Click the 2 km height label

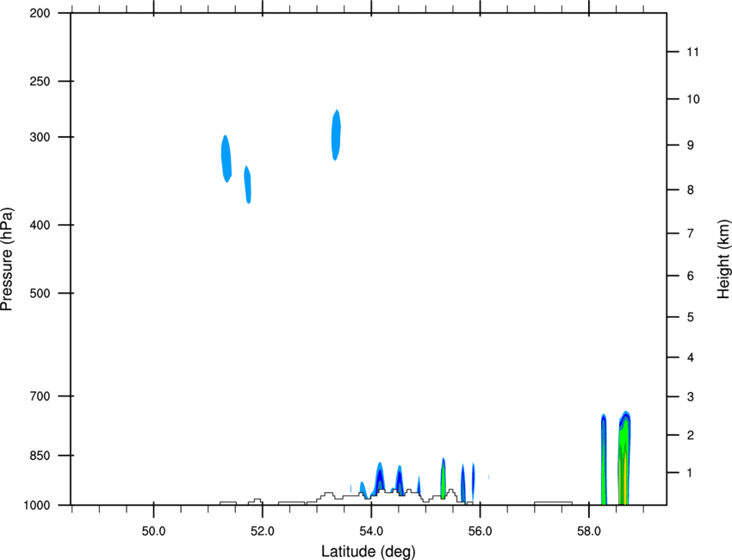point(691,435)
